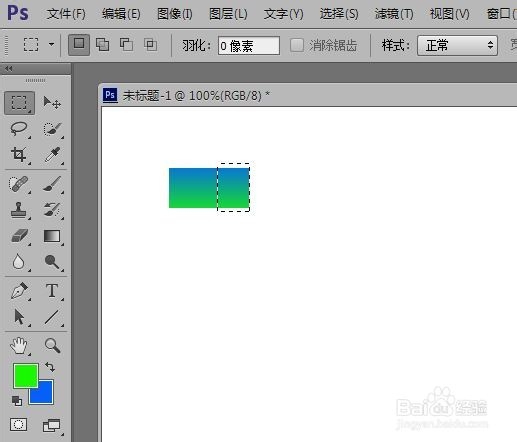Select the Rectangular Marquee tool in toolbox
517x442 pixels.
tap(19, 103)
